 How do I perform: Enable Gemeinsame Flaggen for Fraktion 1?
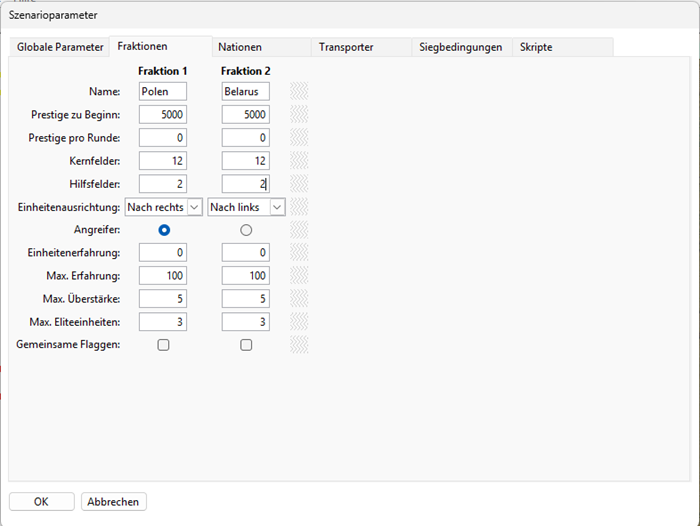coord(164,345)
